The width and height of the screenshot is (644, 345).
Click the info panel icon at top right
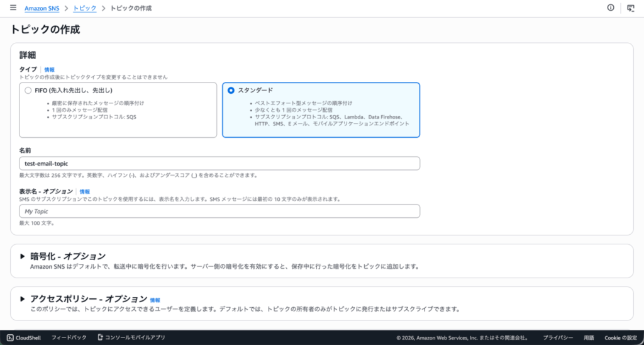[610, 8]
